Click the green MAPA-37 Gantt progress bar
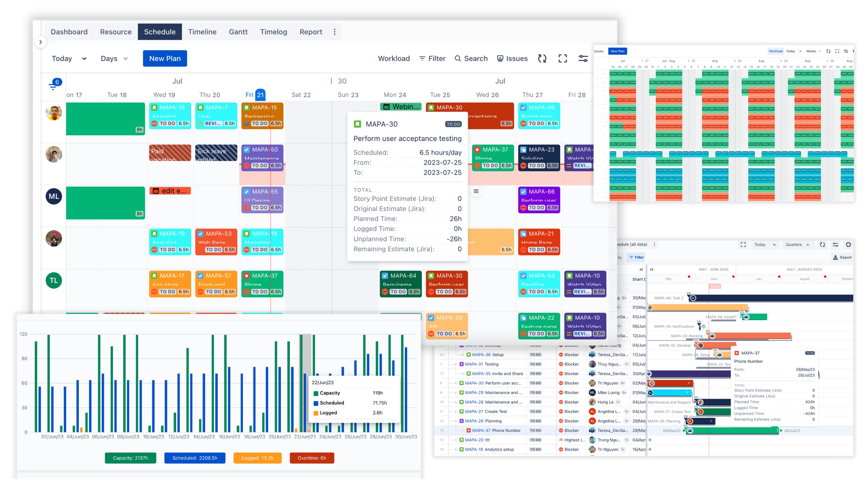This screenshot has height=488, width=868. 733,431
